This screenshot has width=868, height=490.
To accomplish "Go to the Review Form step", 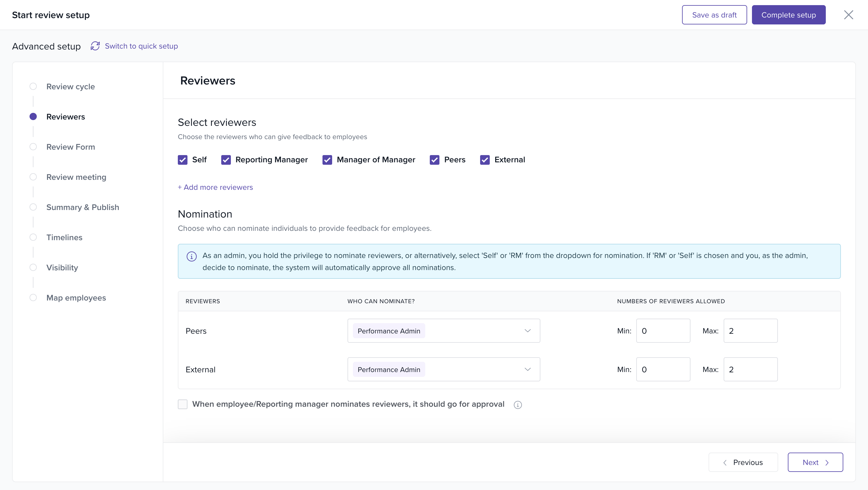I will point(71,147).
